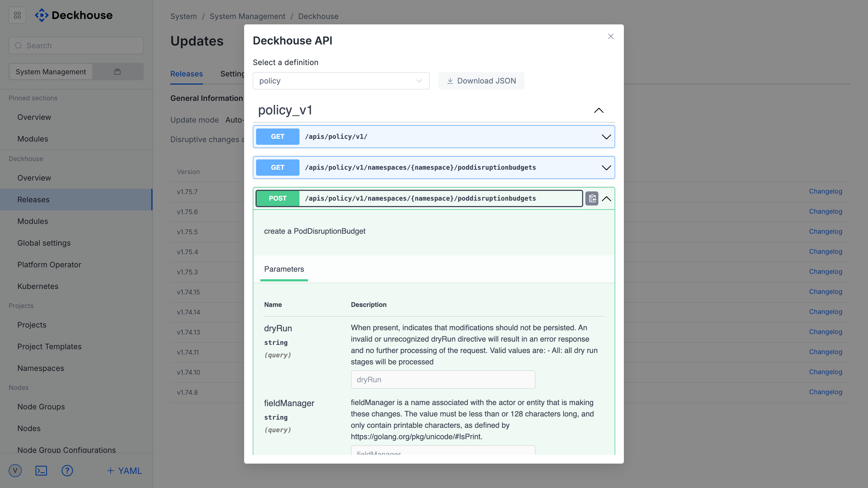Click the Download JSON button
Screen dimensions: 868x488
click(x=481, y=81)
